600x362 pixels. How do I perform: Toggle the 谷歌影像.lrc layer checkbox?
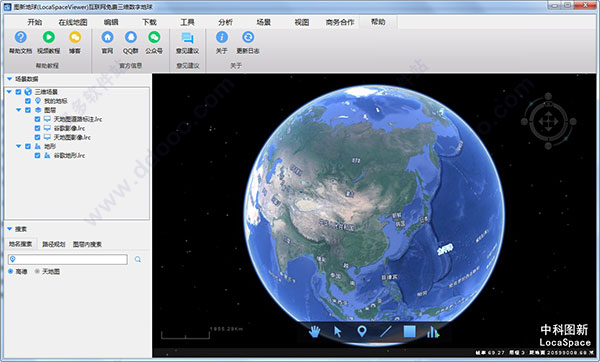tap(37, 128)
